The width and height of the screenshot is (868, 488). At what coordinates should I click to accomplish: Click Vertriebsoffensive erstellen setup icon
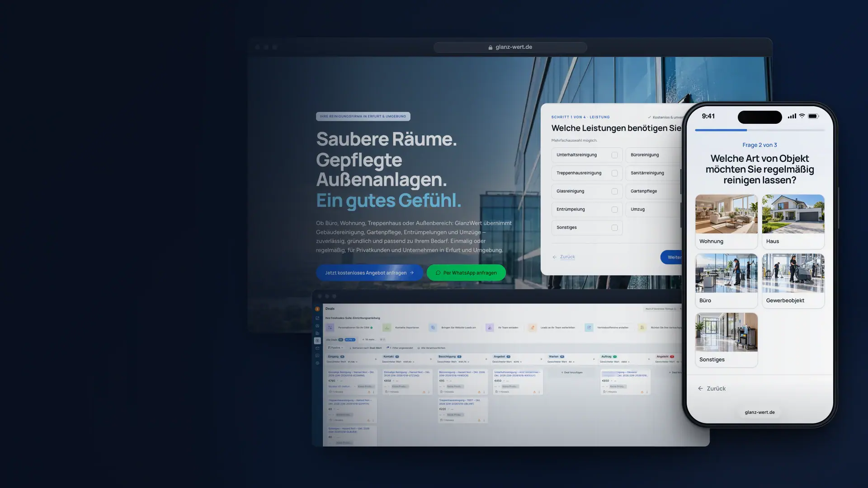point(589,328)
